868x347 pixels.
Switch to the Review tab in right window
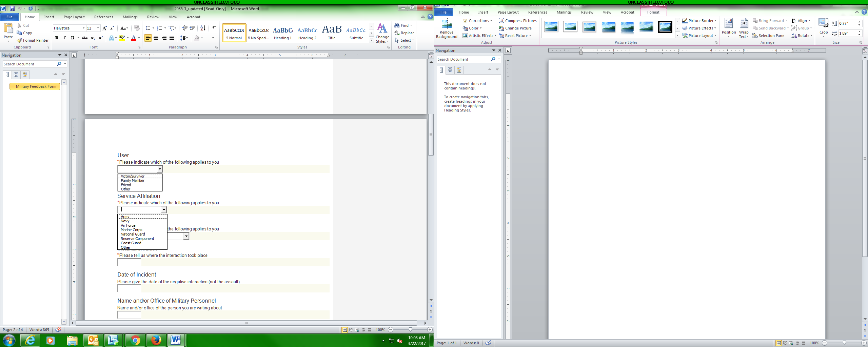click(x=587, y=12)
